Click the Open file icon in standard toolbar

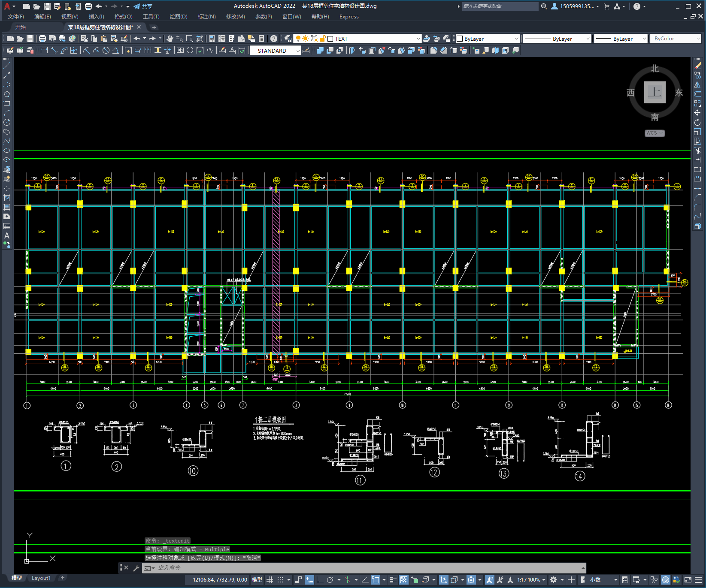click(20, 39)
